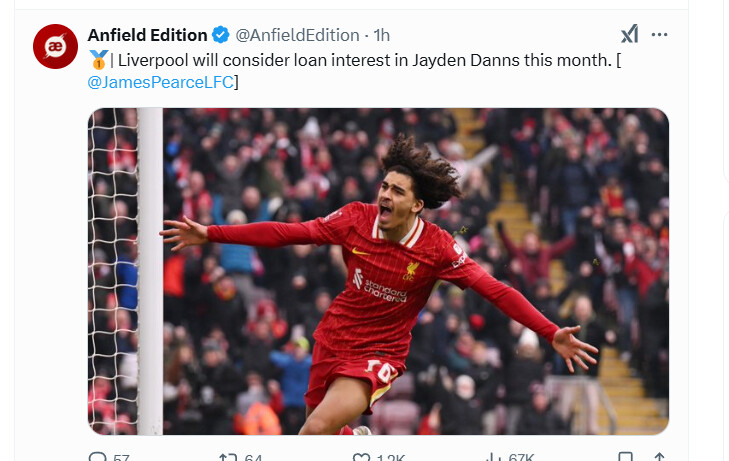Open the Anfield Edition display name
Screen dimensions: 729x461
click(x=147, y=35)
